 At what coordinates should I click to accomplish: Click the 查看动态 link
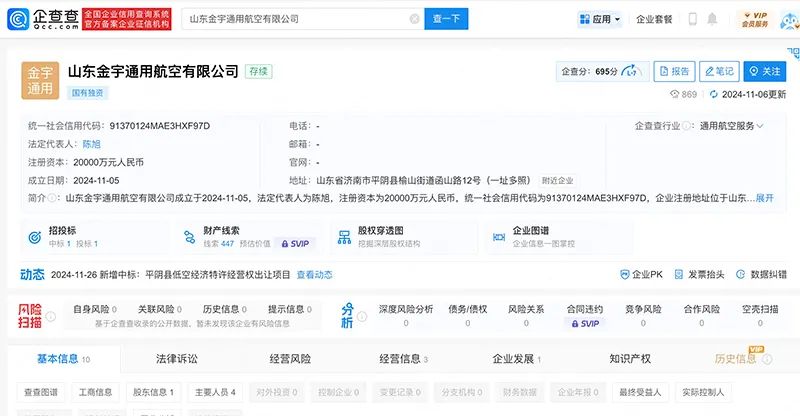point(314,274)
